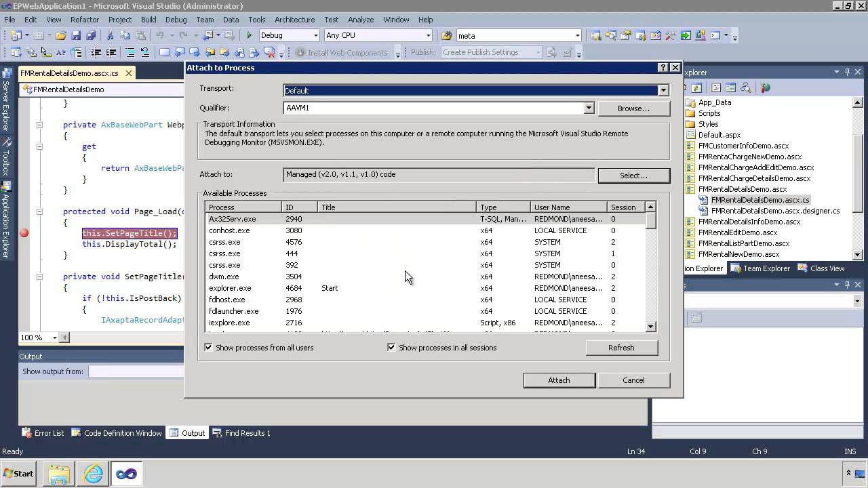Pin the Solution Explorer panel

(847, 72)
